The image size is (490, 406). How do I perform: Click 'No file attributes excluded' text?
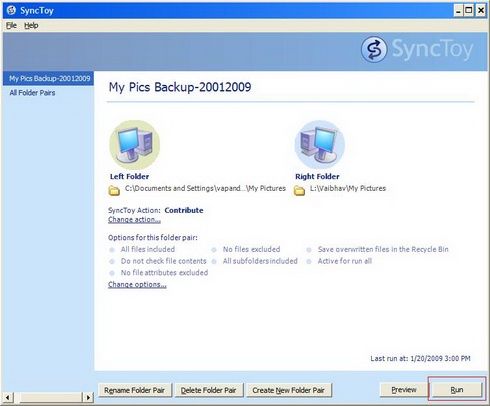click(164, 273)
